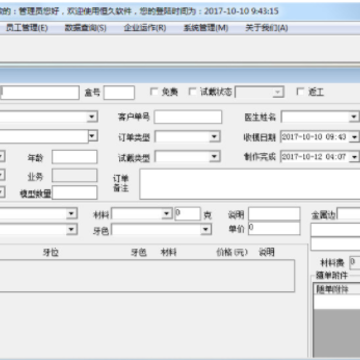Viewport: 360px width, 360px height.
Task: Select the 牙位 column header
Action: tap(50, 252)
